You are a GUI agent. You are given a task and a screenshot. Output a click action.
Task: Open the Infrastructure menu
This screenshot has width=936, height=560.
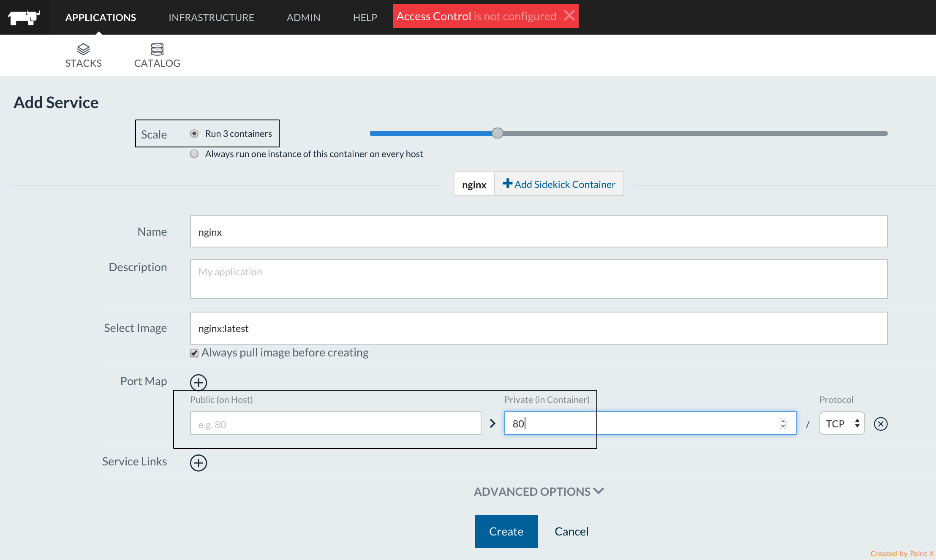(x=211, y=17)
